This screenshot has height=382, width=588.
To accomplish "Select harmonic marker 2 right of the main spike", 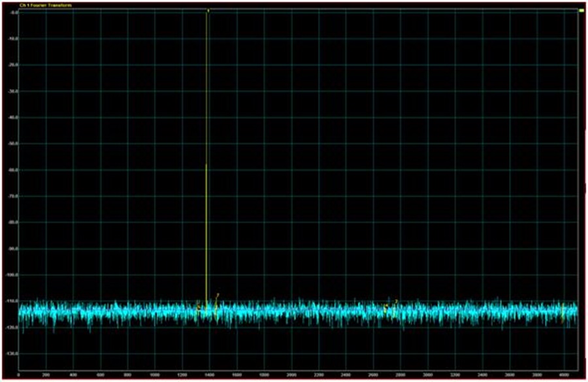I will (218, 295).
